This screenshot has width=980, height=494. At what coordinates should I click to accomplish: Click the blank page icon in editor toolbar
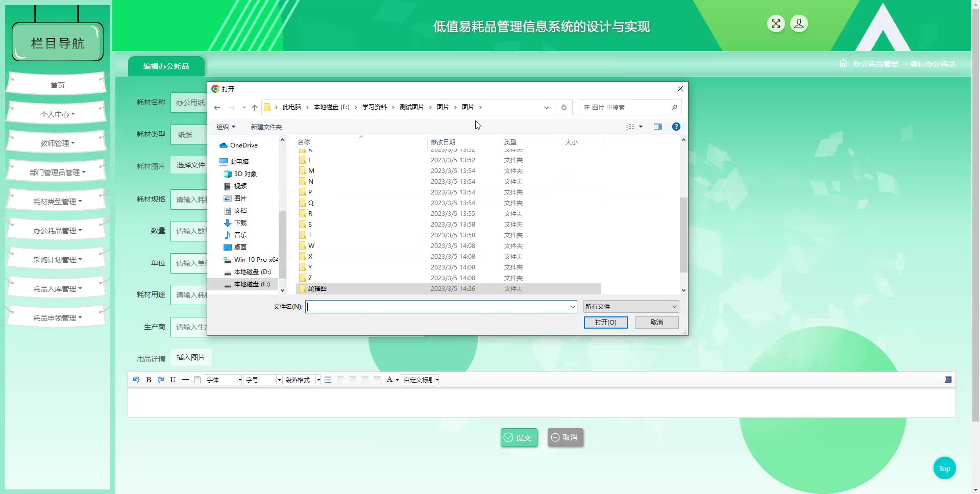pos(198,380)
